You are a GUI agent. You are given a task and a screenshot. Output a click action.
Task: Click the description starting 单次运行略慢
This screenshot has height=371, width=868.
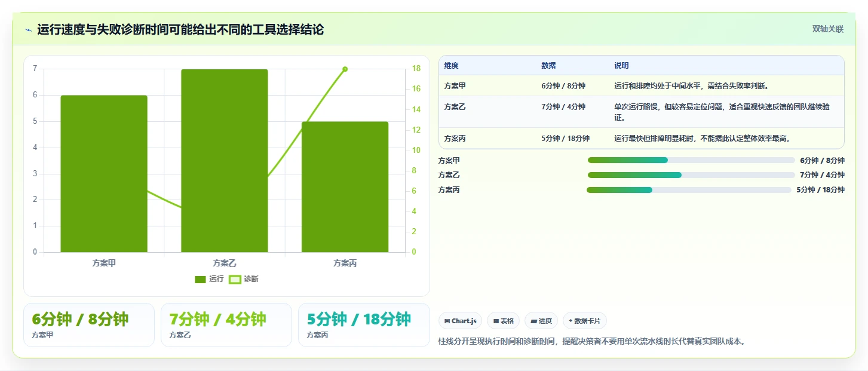coord(722,112)
